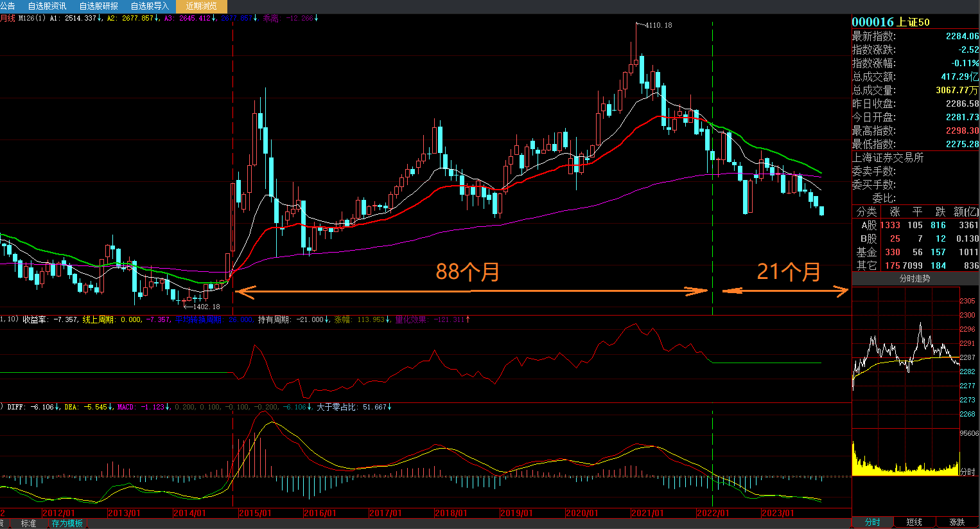Jump to 2015/01 on the time axis
Image resolution: width=980 pixels, height=529 pixels.
click(255, 513)
